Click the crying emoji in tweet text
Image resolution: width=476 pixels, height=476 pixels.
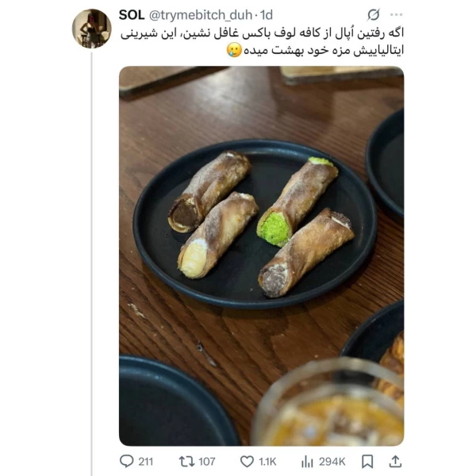[x=234, y=50]
